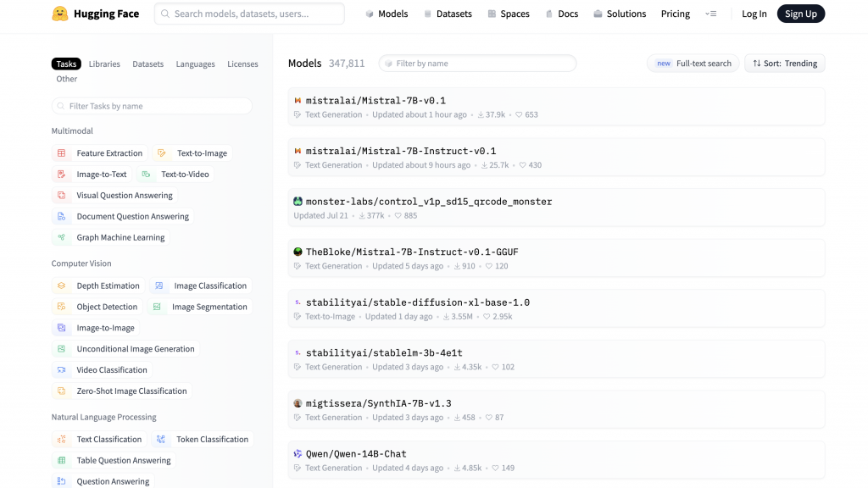Click the Image Segmentation icon
868x488 pixels.
(157, 307)
